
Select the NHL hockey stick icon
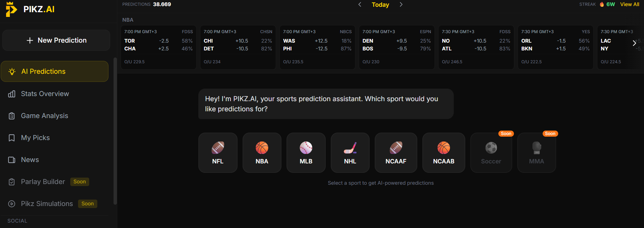pyautogui.click(x=350, y=148)
